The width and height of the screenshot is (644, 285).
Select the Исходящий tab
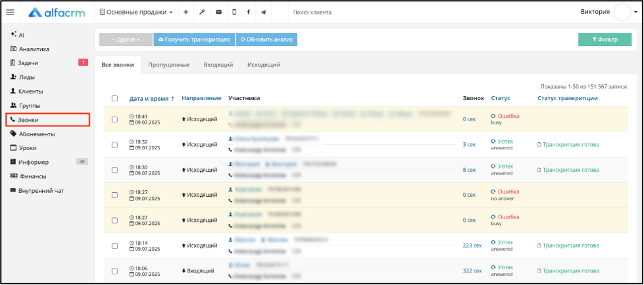point(264,65)
